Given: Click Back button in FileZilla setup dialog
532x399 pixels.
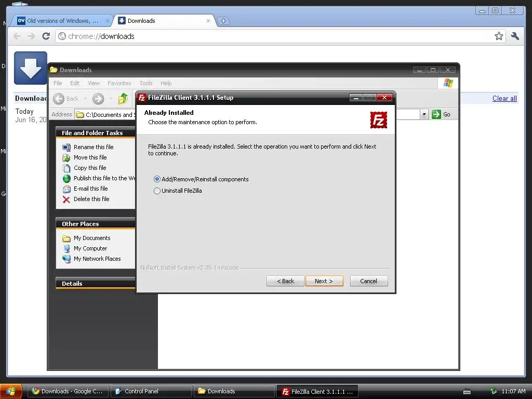Looking at the screenshot, I should [x=285, y=281].
